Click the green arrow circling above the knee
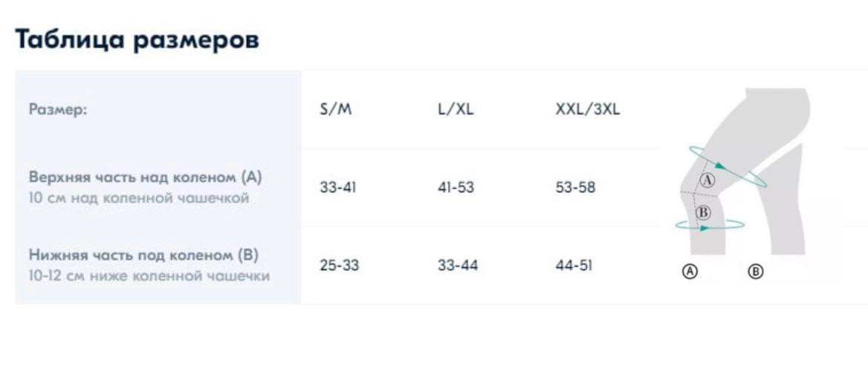This screenshot has width=868, height=372. pyautogui.click(x=728, y=166)
